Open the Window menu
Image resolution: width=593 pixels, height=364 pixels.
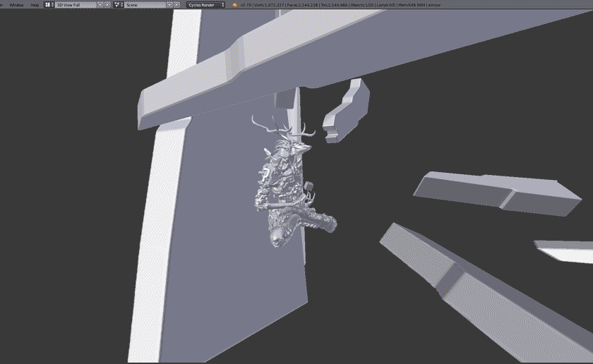pos(16,4)
